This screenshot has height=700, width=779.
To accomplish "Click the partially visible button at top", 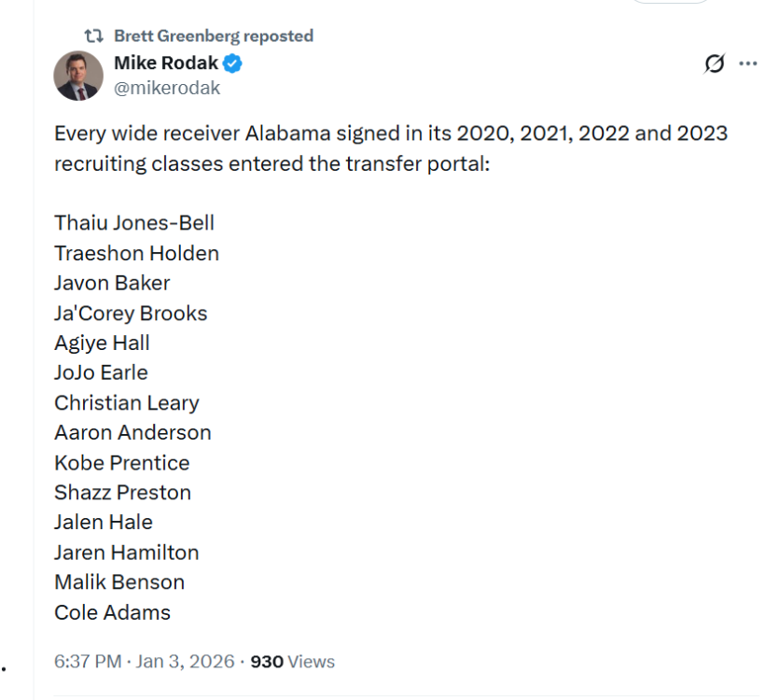I will click(670, 3).
